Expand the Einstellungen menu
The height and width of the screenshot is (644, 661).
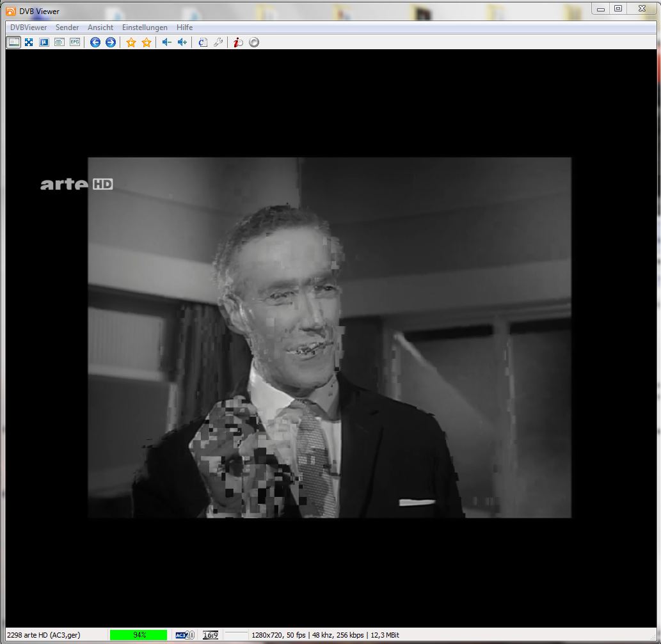pyautogui.click(x=145, y=27)
